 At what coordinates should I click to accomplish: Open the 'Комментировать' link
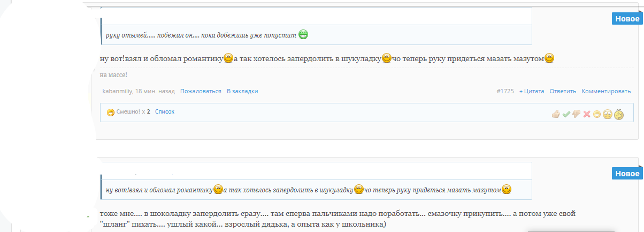(x=606, y=91)
